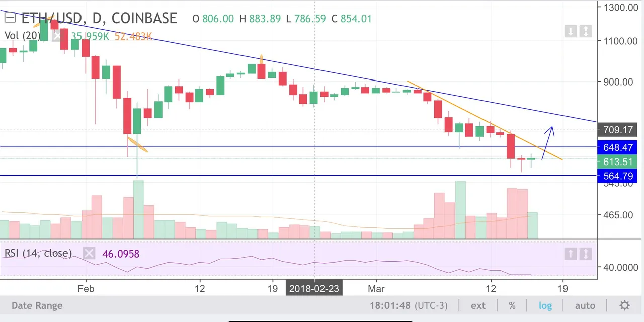The image size is (644, 322).
Task: Toggle the % percentage scale
Action: tap(512, 305)
